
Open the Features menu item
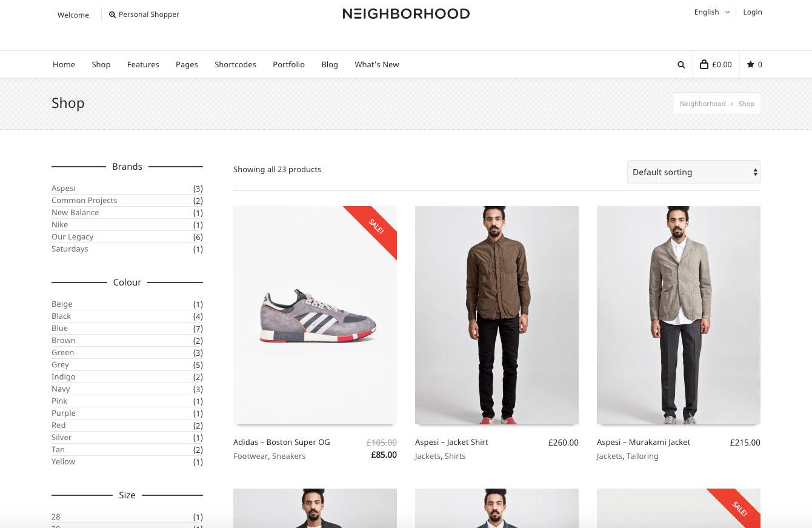[143, 64]
